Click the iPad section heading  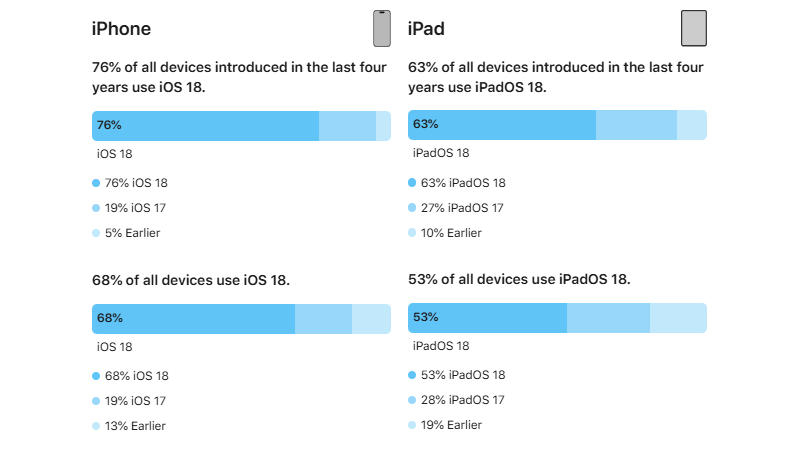click(x=426, y=29)
